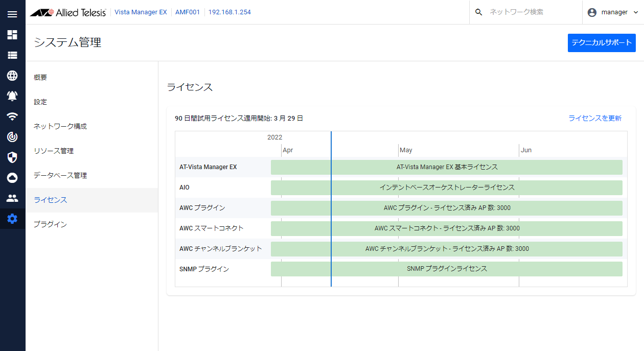Open データベース管理 menu item
This screenshot has width=644, height=351.
[60, 175]
